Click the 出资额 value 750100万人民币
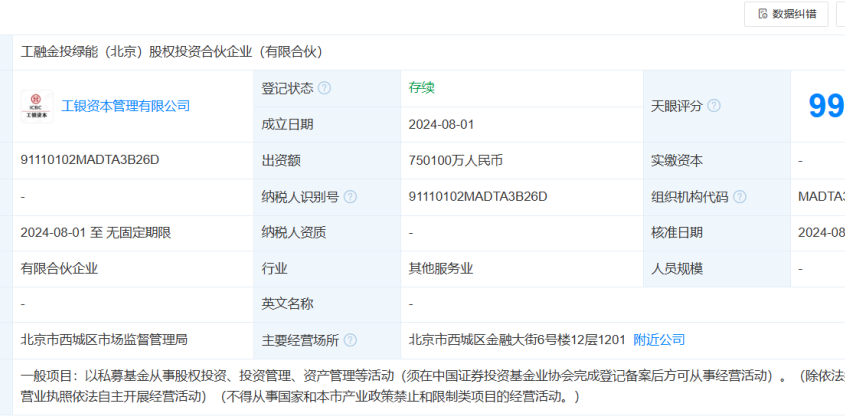The width and height of the screenshot is (845, 420). [455, 160]
